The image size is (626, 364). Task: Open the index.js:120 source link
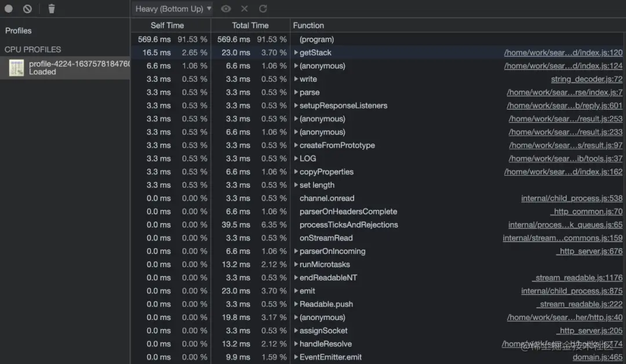coord(563,52)
